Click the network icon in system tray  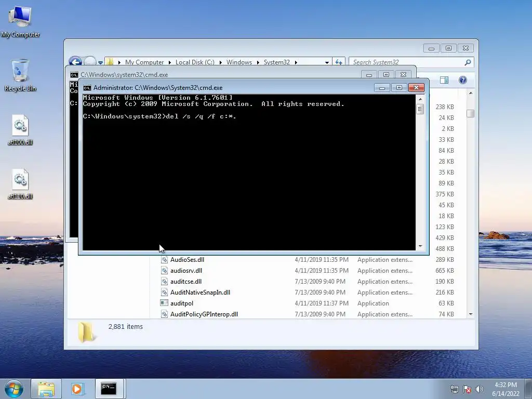[454, 389]
